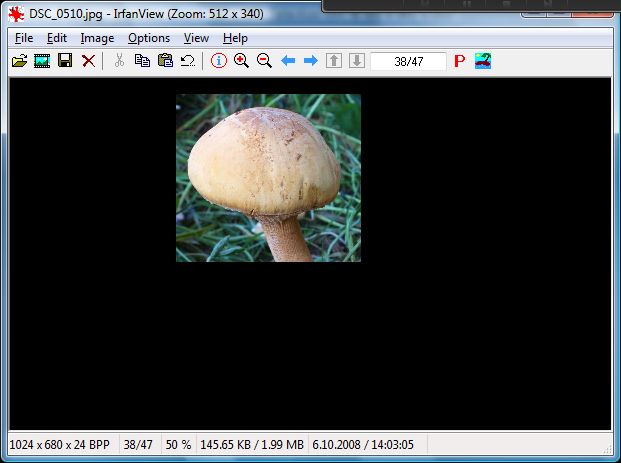Zoom out with the magnifier minus icon

click(x=264, y=61)
